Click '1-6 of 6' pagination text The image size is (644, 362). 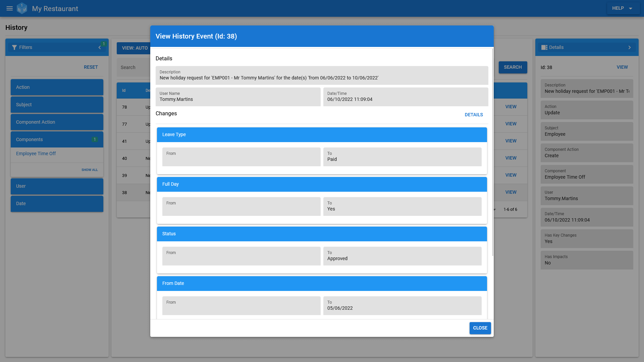[x=510, y=209]
